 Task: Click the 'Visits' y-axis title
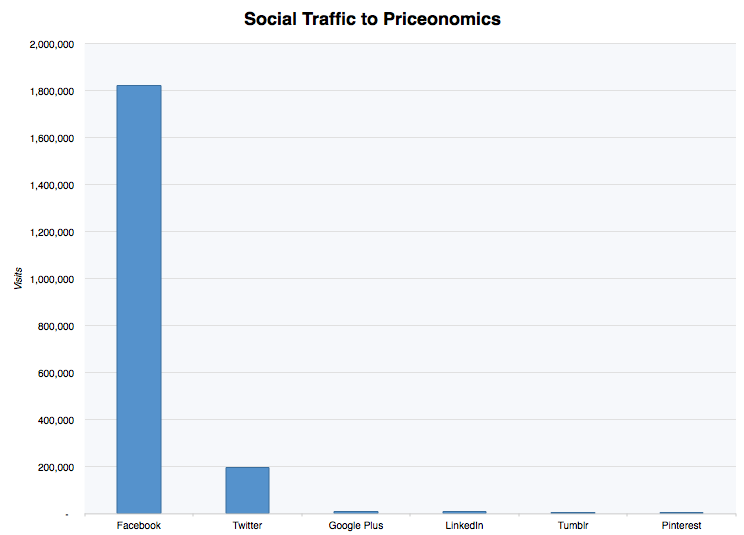point(18,279)
